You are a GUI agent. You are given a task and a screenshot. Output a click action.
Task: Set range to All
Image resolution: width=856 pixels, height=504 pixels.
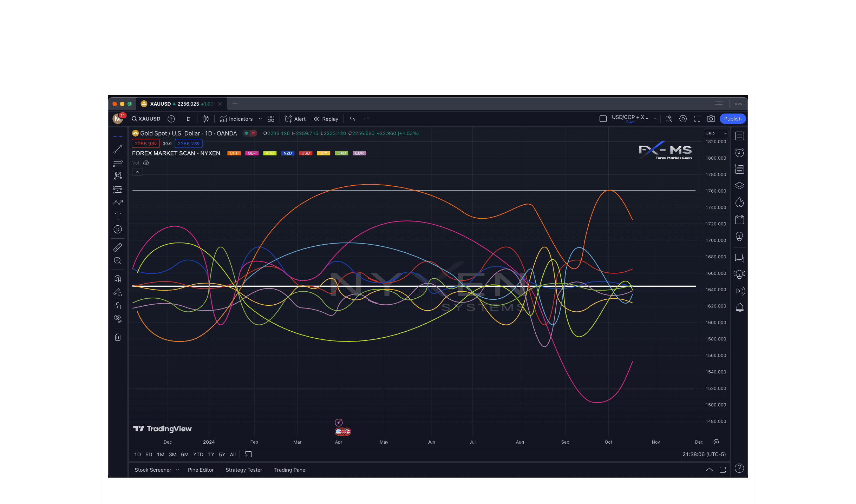tap(233, 455)
